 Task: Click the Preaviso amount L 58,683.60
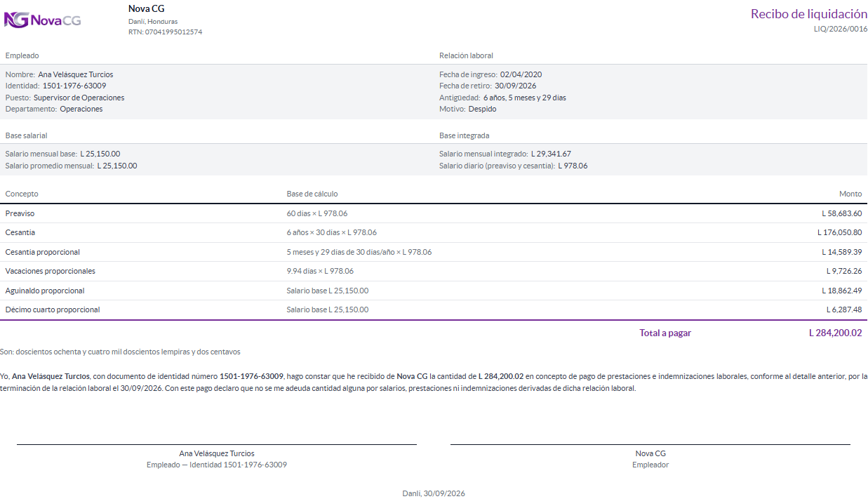tap(842, 213)
